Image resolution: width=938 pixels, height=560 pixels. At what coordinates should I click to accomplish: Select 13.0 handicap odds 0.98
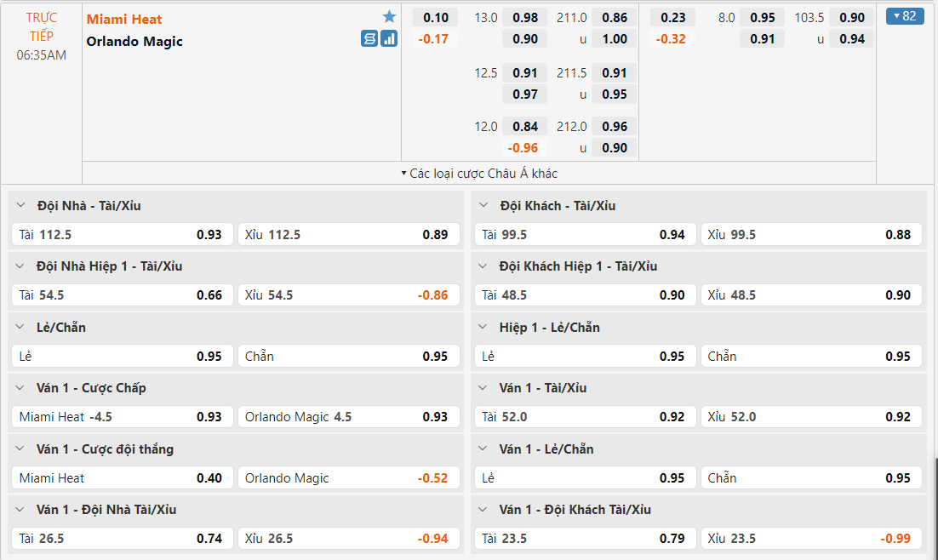pos(525,18)
